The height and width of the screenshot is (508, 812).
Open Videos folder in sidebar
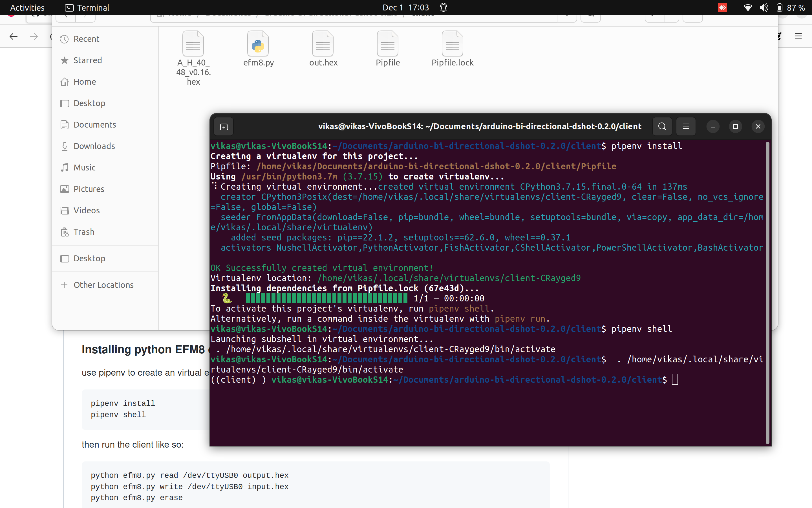coord(105,210)
